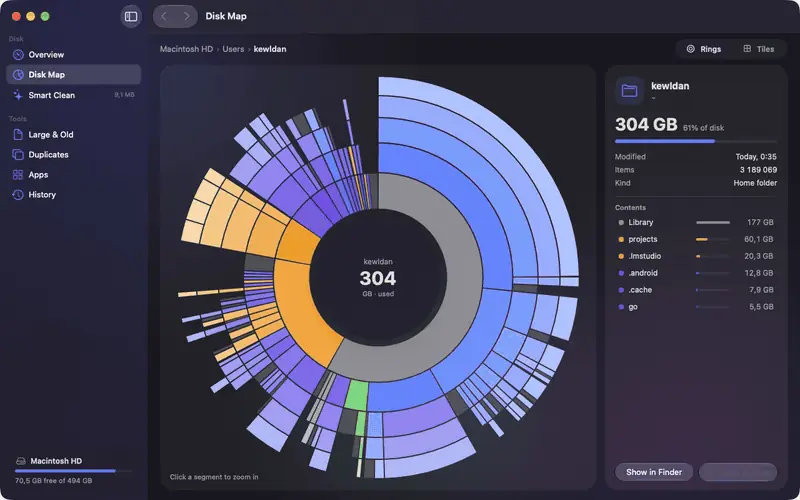
Task: Toggle the sidebar visibility icon
Action: [131, 16]
